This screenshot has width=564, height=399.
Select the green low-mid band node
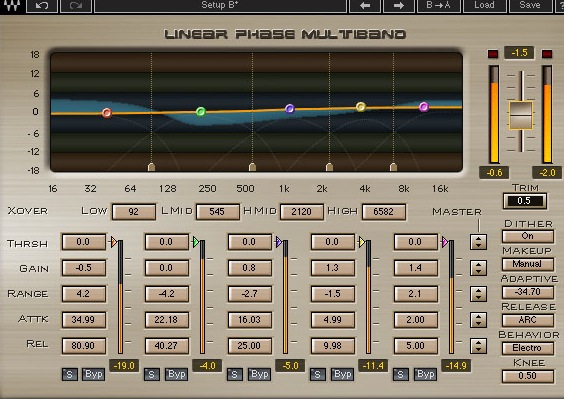tap(201, 112)
